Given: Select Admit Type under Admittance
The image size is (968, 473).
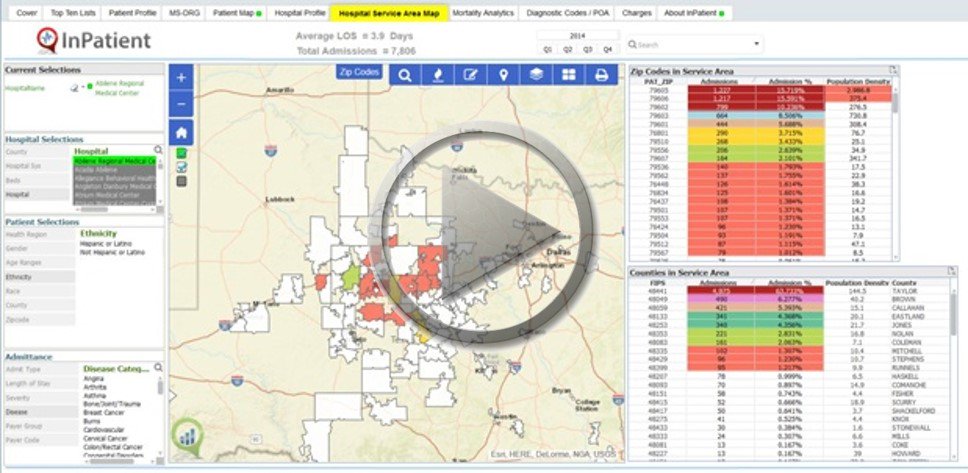Looking at the screenshot, I should [40, 369].
